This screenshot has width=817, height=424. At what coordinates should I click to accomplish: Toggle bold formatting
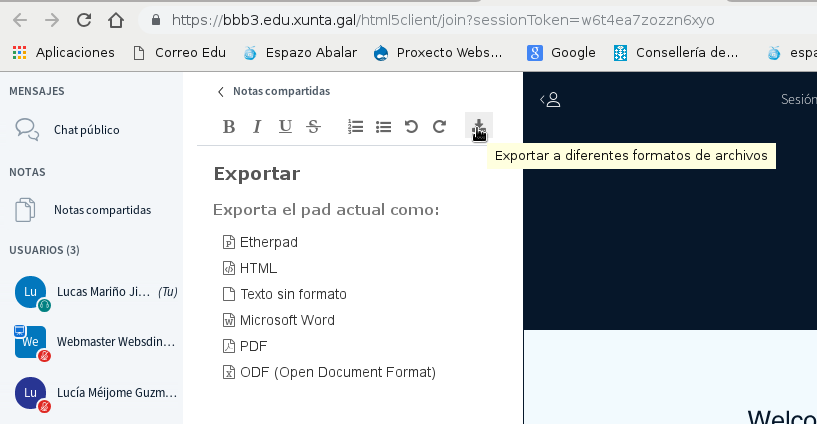(229, 127)
